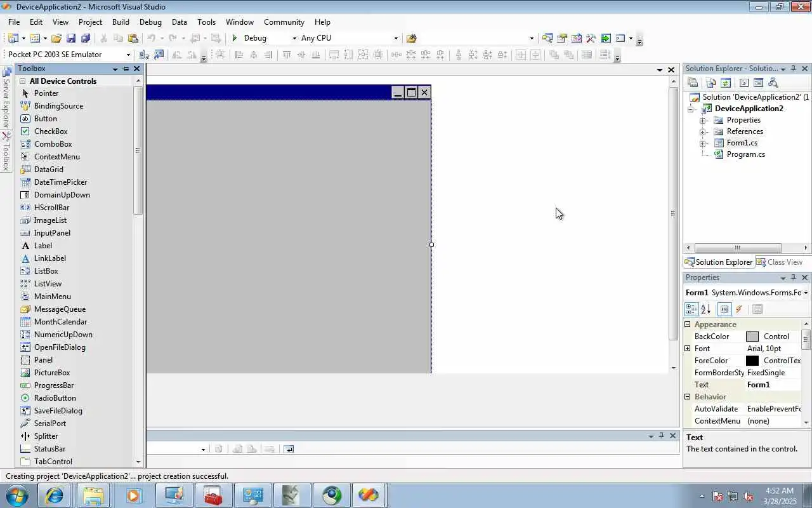
Task: Open Internet Explorer from the taskbar
Action: [x=54, y=495]
